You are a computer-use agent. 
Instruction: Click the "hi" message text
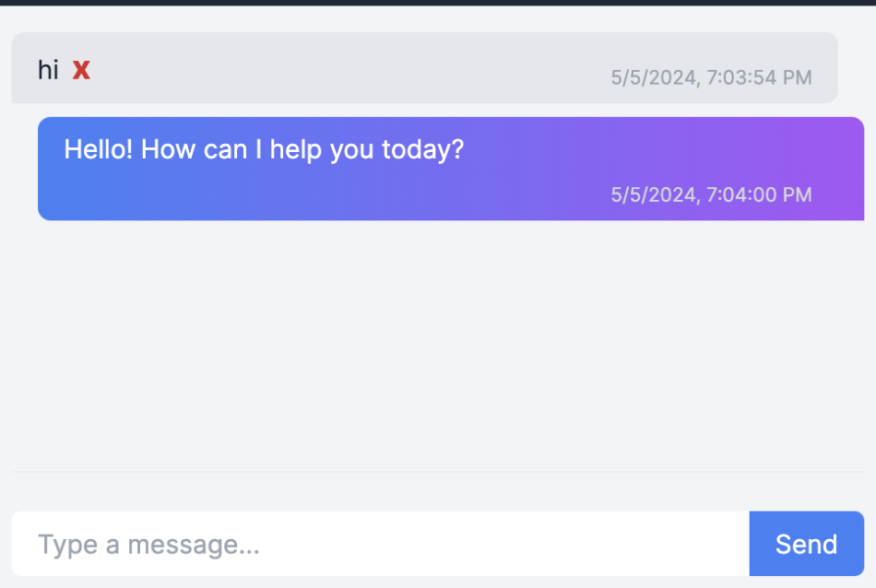coord(48,69)
